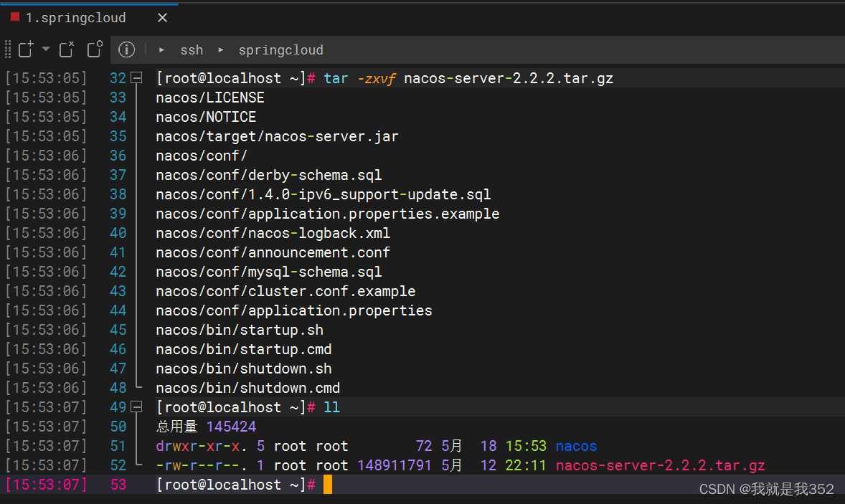Click nacos/conf/1.4.0-ipv6_support-update.sql line
The image size is (845, 504).
coord(324,195)
